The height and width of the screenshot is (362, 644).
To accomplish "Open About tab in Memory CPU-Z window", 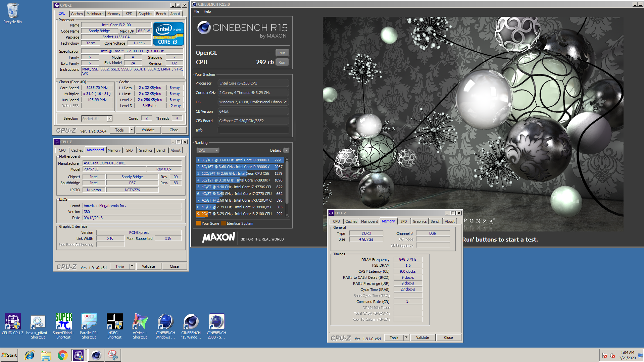I will [x=450, y=221].
